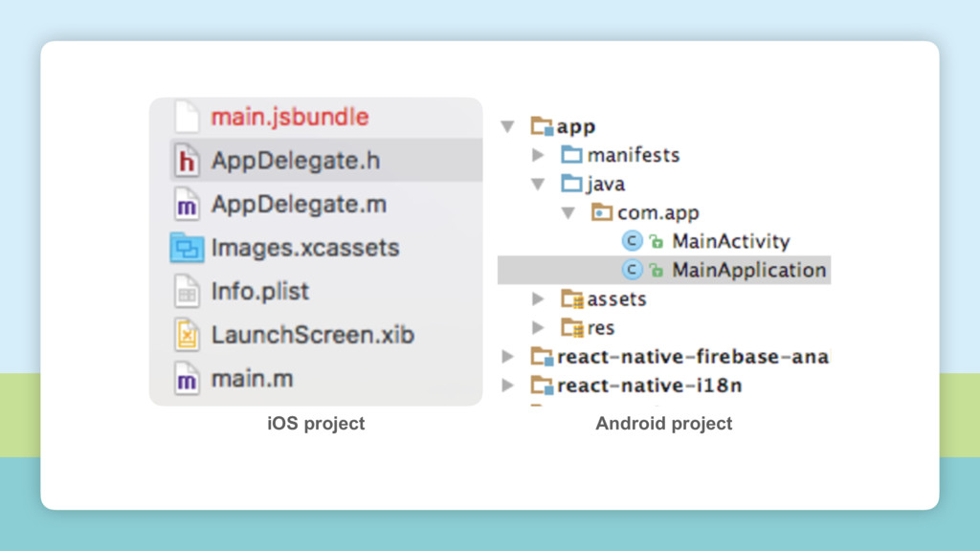The width and height of the screenshot is (980, 551).
Task: Expand the res folder
Action: pyautogui.click(x=538, y=327)
